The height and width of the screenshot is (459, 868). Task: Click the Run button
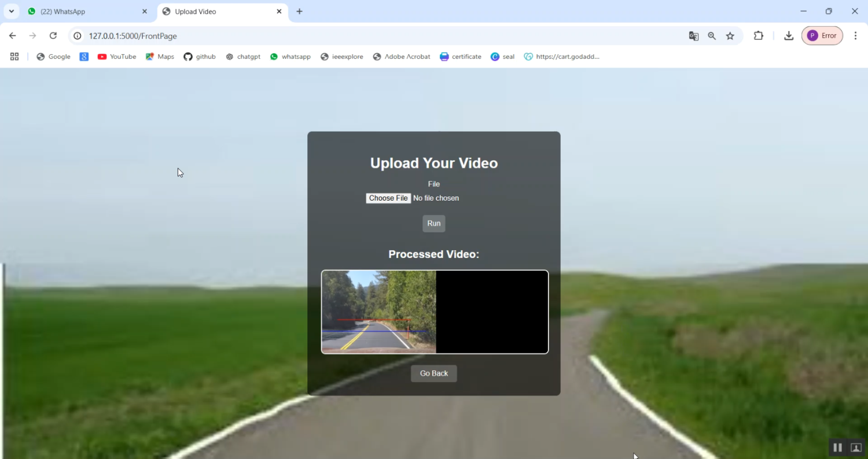coord(433,223)
